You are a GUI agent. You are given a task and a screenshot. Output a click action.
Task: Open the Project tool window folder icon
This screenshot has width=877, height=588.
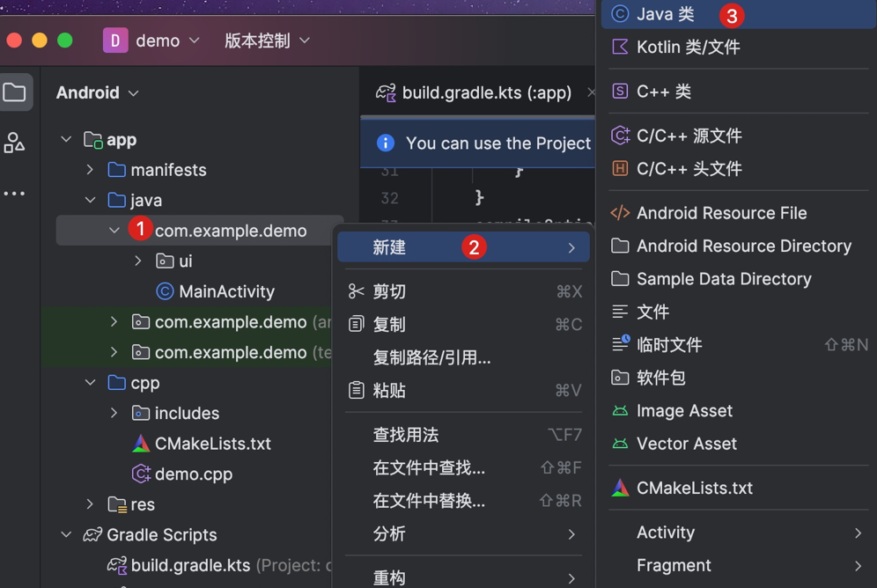(14, 92)
